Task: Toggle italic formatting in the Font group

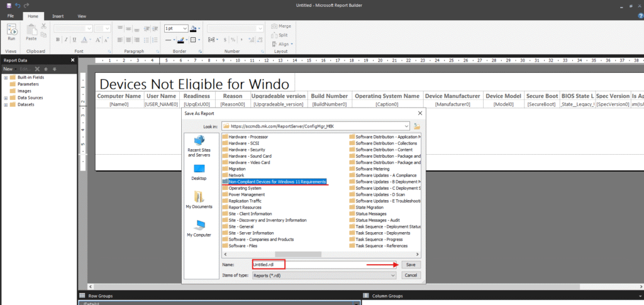Action: pos(66,40)
